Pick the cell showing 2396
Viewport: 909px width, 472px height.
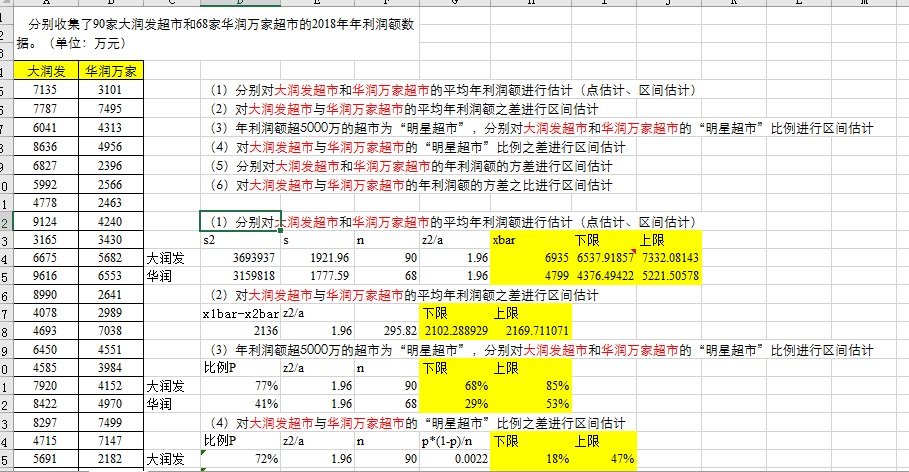point(111,166)
